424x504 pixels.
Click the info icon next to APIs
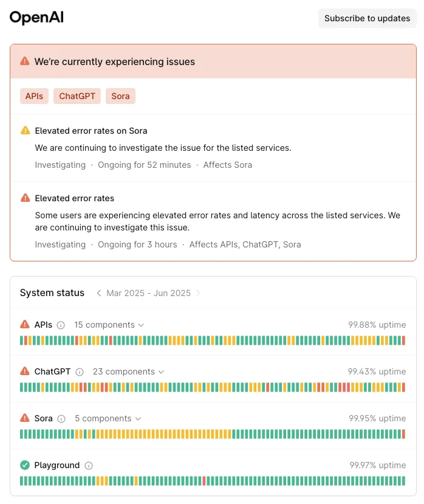tap(61, 325)
